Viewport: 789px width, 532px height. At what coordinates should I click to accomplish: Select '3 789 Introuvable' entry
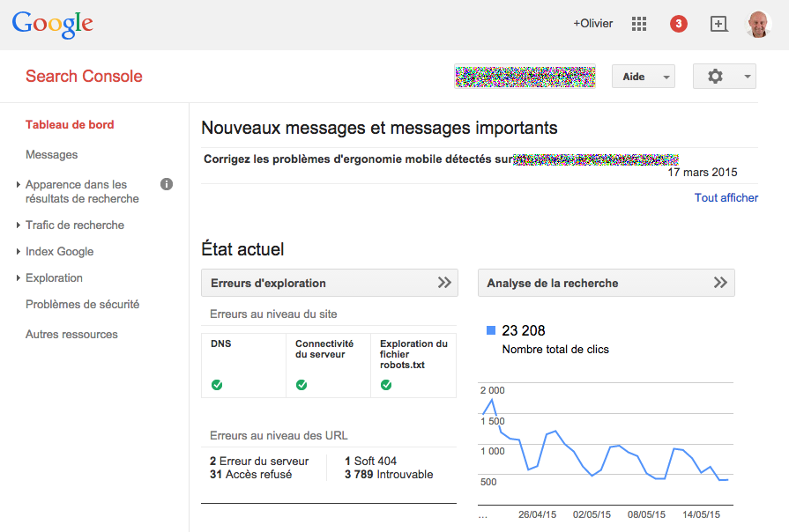click(x=389, y=474)
